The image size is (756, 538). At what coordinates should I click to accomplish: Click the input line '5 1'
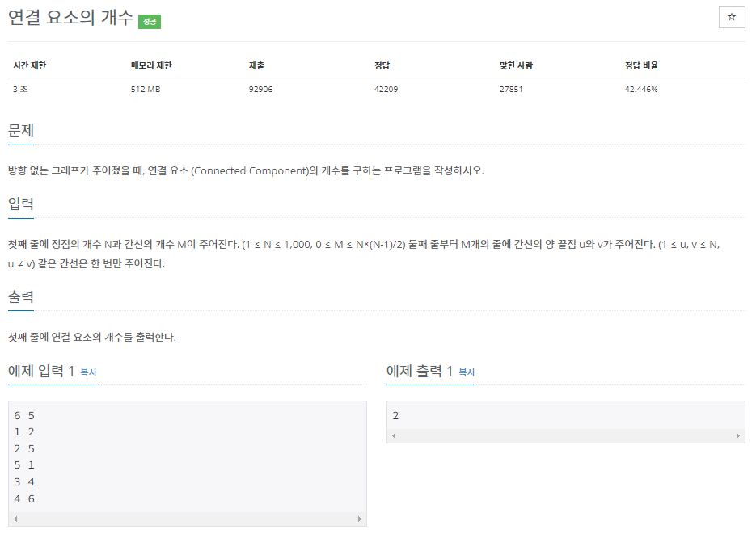click(24, 465)
